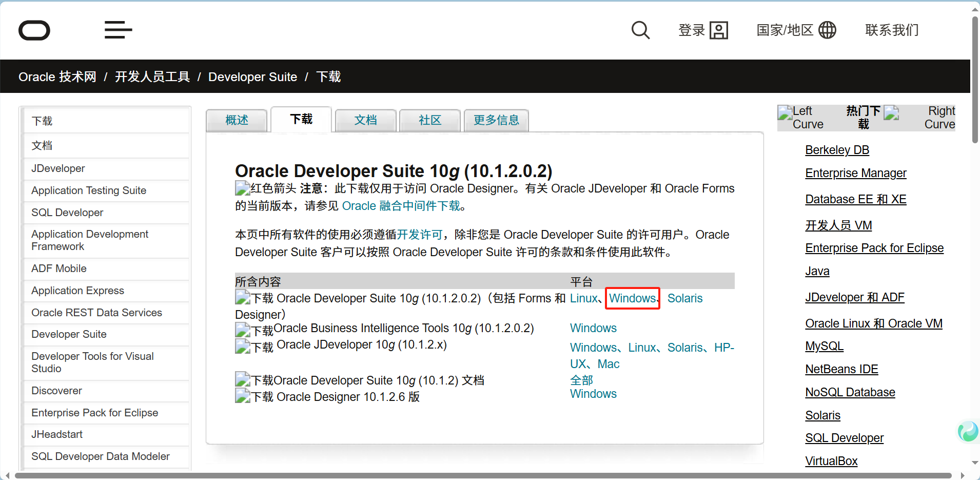The width and height of the screenshot is (980, 480).
Task: Open Berkeley DB popular download
Action: [x=837, y=150]
